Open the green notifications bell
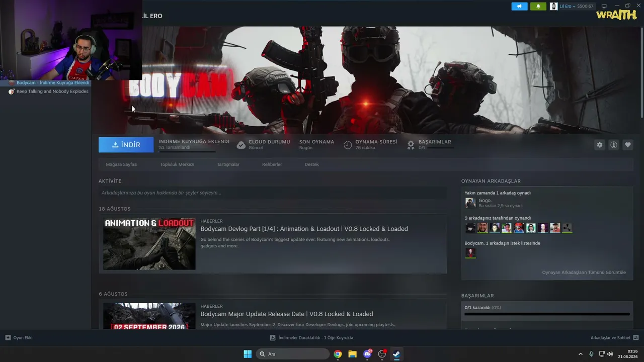644x362 pixels. (538, 7)
